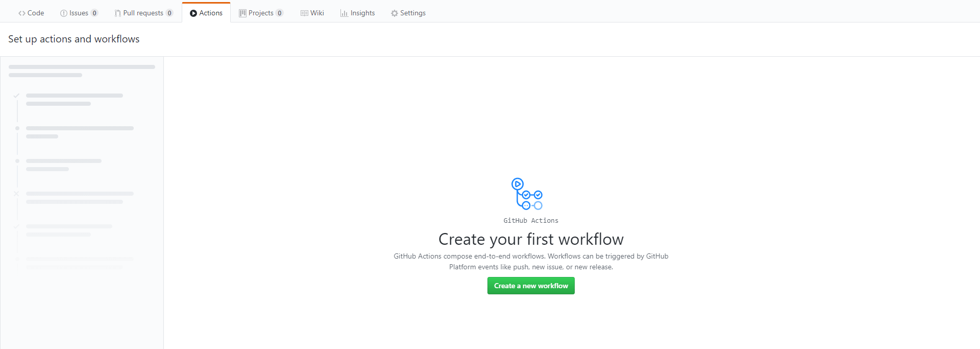Click the Create your first workflow heading

point(531,239)
